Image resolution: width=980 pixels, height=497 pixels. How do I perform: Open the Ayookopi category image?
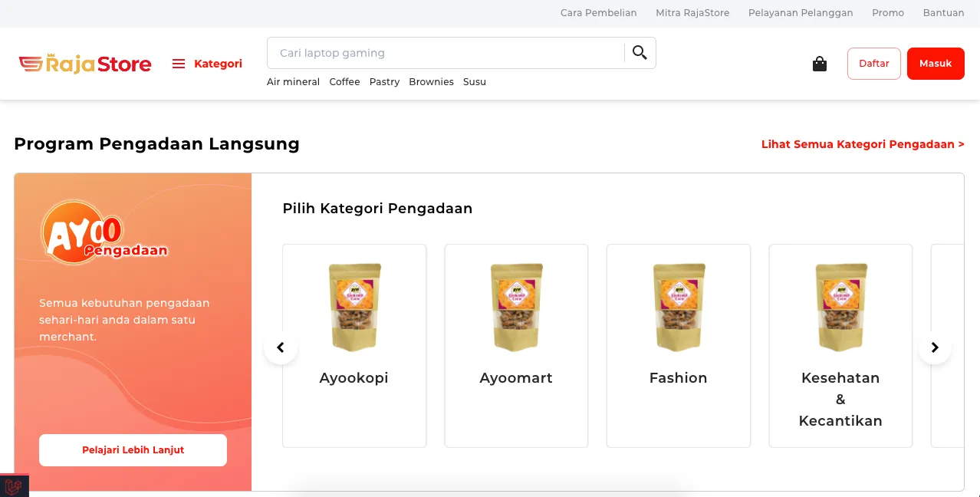[354, 308]
